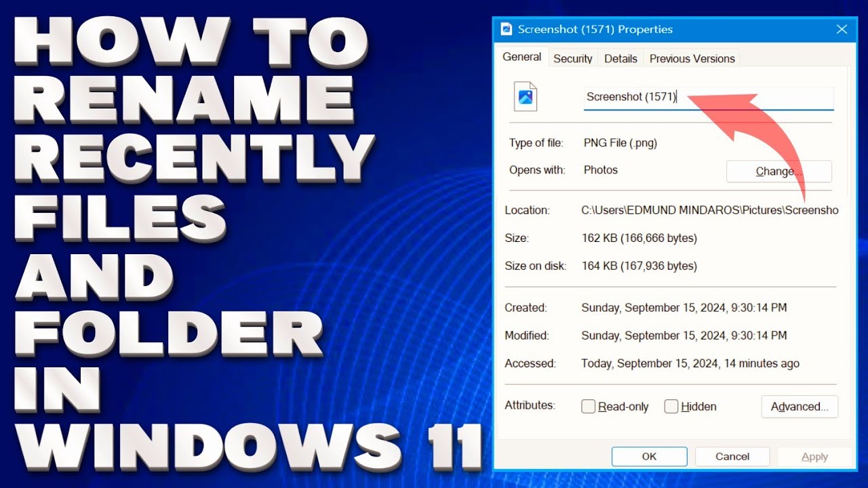Select the PNG File (.png) type text
868x488 pixels.
(620, 143)
